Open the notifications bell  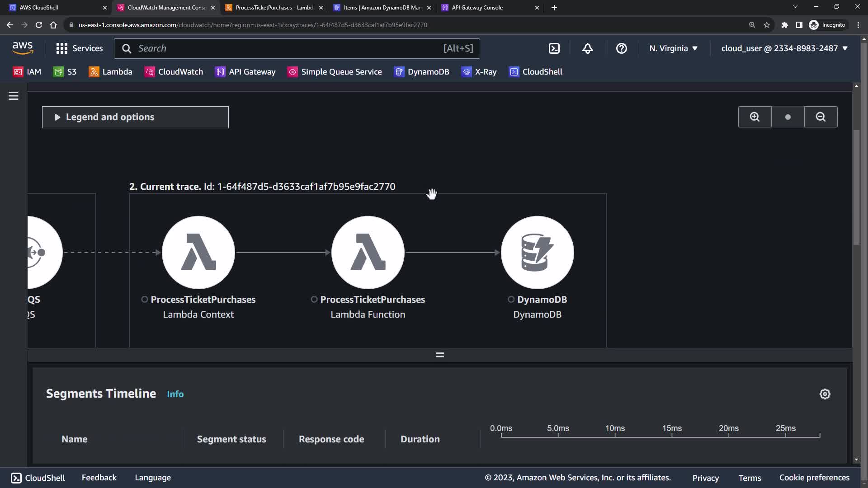pos(587,48)
